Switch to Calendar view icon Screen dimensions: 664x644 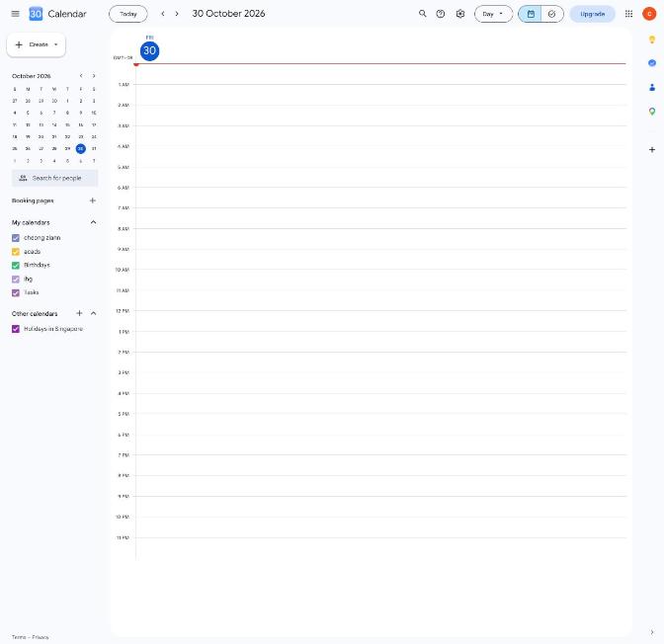pyautogui.click(x=531, y=14)
